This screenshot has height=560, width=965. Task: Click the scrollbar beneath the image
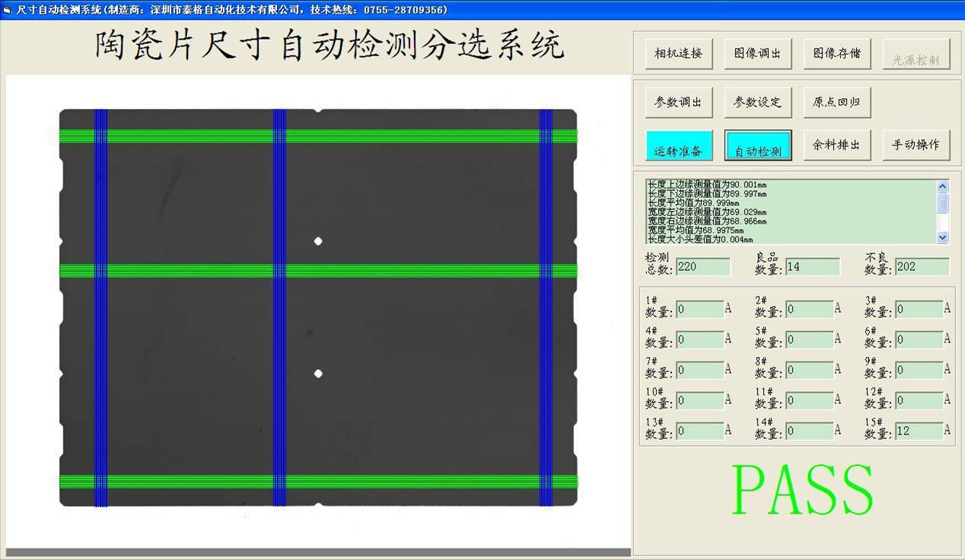(318, 552)
